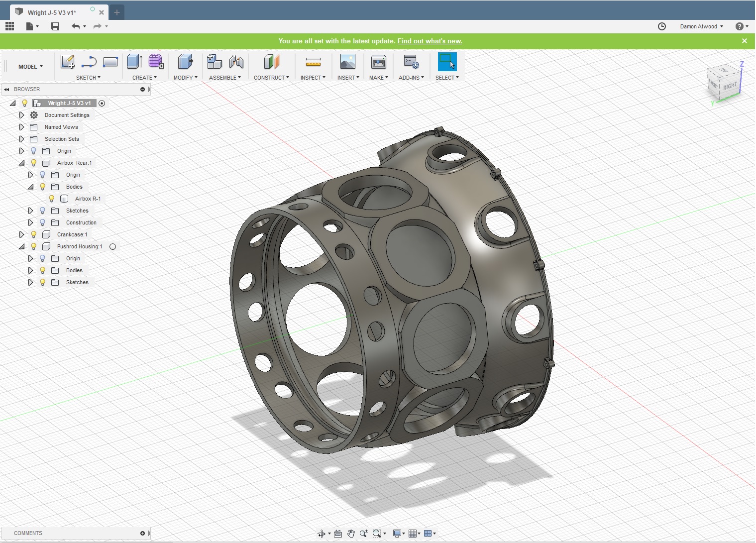Viewport: 756px width, 543px height.
Task: Click the New Component assemble icon
Action: pos(215,62)
